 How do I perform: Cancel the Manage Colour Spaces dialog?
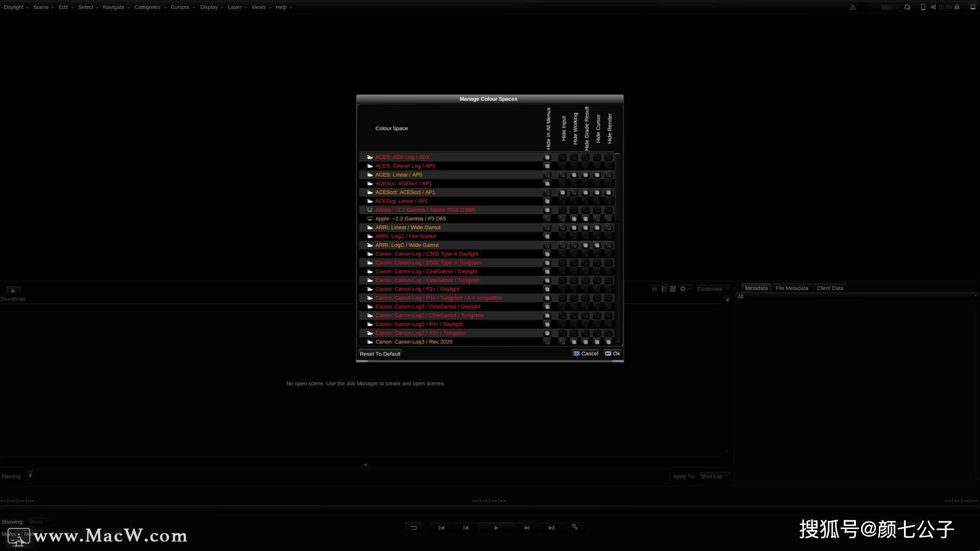point(585,354)
